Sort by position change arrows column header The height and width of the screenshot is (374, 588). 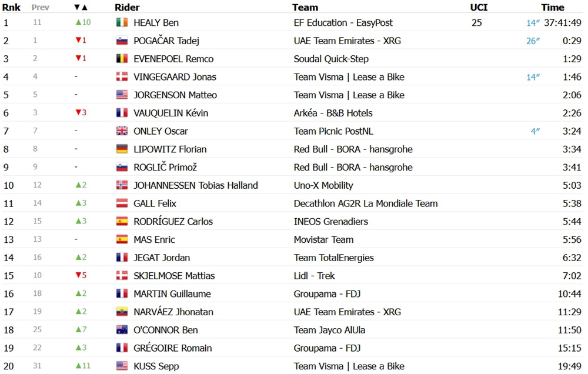pos(81,8)
